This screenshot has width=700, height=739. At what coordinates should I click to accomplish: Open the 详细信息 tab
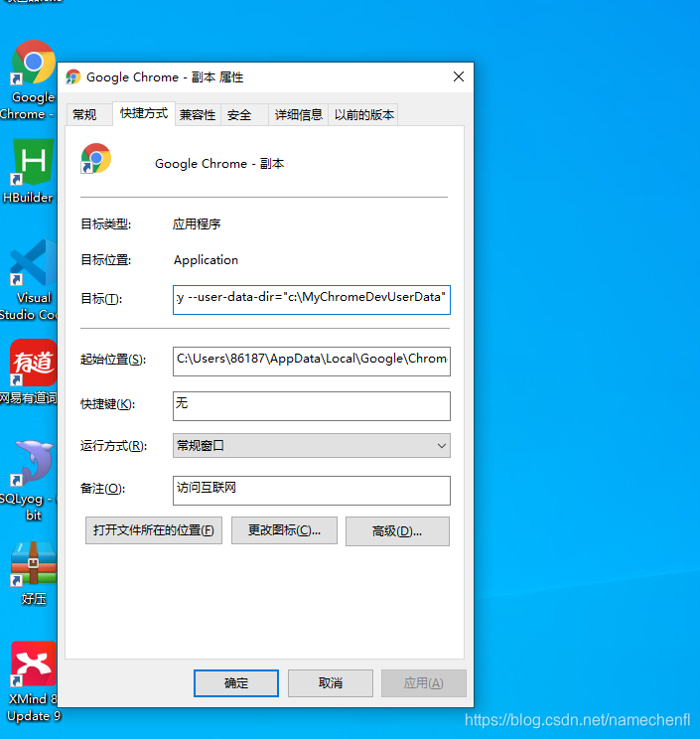299,114
